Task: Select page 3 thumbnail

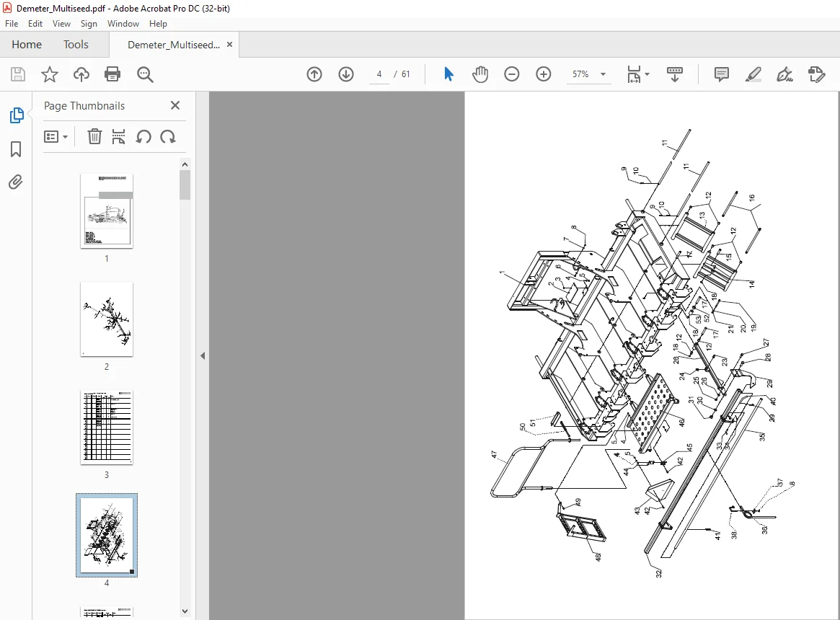Action: 107,427
